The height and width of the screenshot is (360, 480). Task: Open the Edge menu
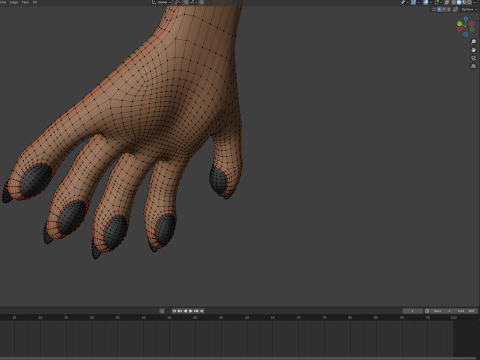tap(14, 2)
